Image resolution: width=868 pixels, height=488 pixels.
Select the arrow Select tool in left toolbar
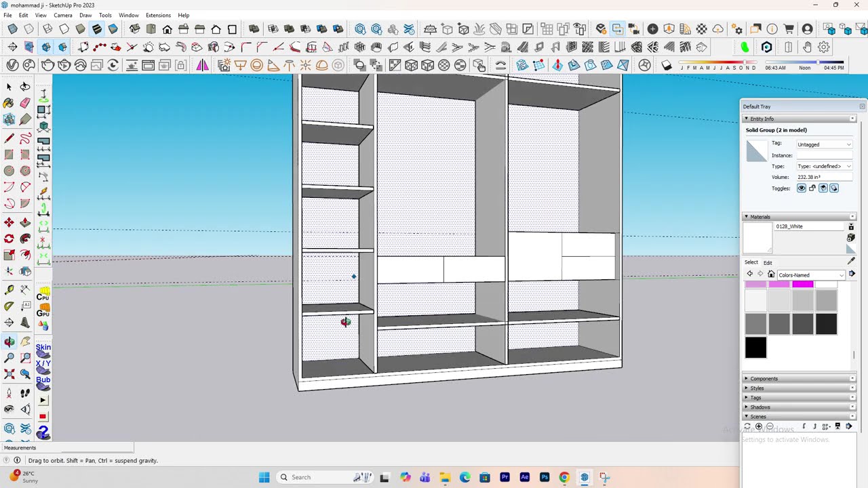coord(9,87)
